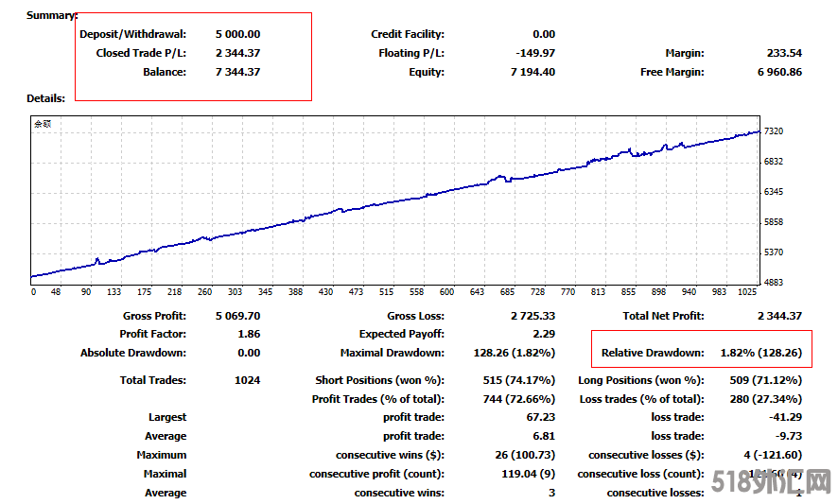This screenshot has width=838, height=504.
Task: Click the "5858" y-axis label
Action: (x=774, y=222)
